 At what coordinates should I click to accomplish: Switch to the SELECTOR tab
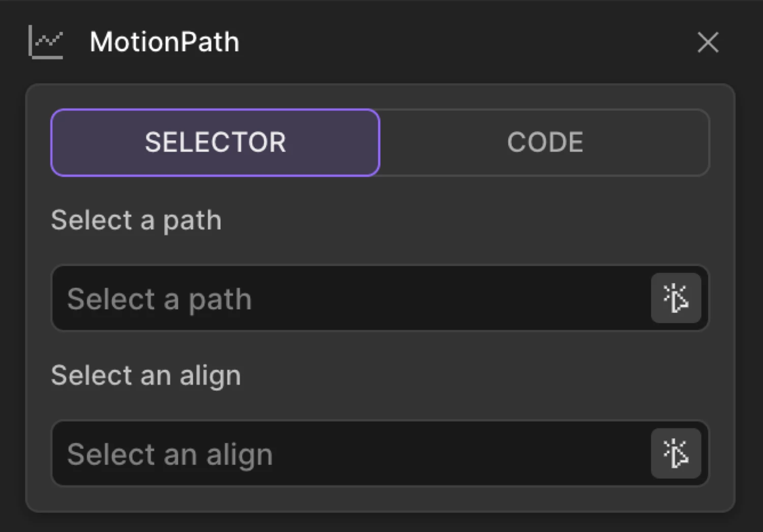click(x=215, y=142)
